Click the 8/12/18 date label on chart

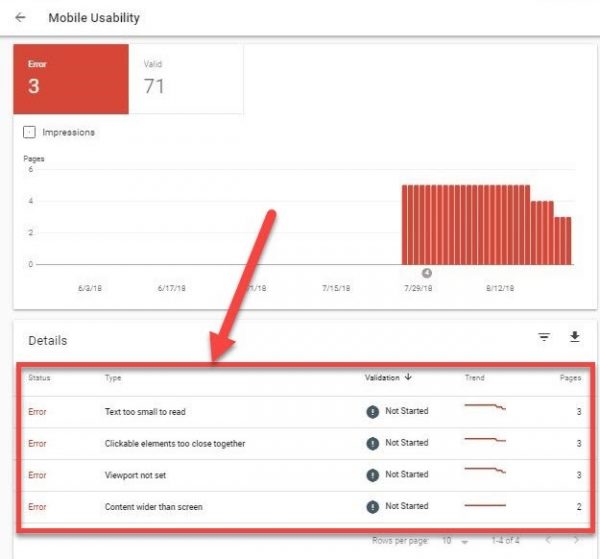point(500,288)
